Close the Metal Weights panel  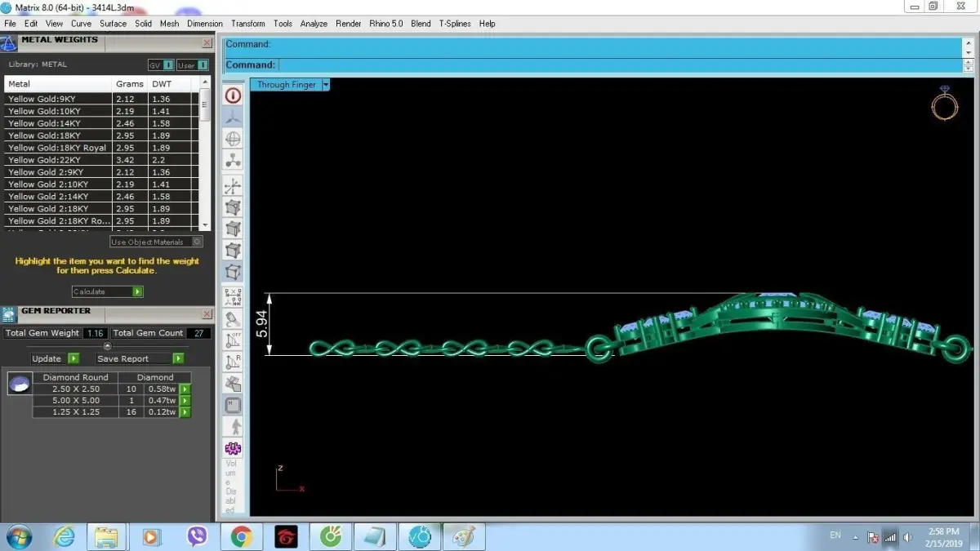pos(207,42)
